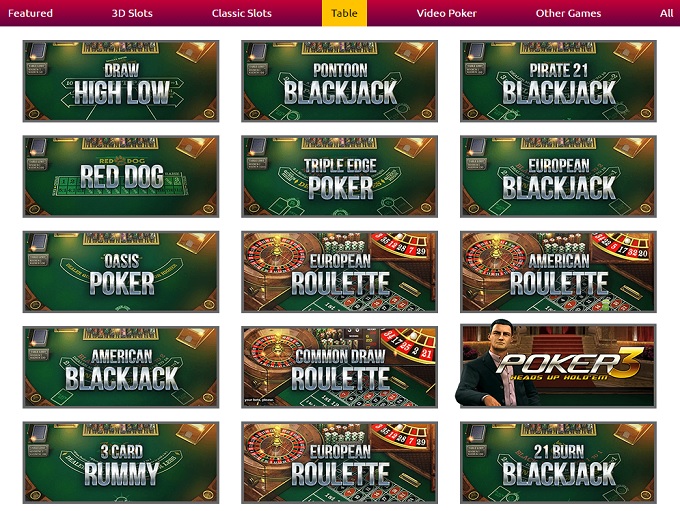View All games tab

click(x=666, y=13)
